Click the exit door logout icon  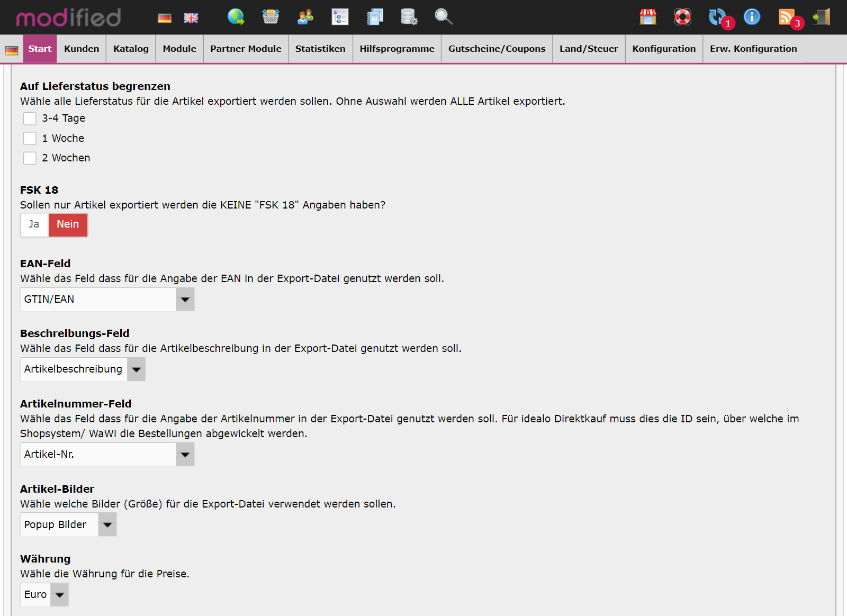pyautogui.click(x=822, y=17)
